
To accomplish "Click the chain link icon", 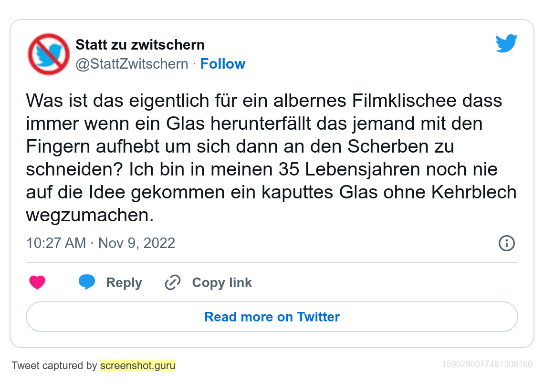I will coord(172,283).
